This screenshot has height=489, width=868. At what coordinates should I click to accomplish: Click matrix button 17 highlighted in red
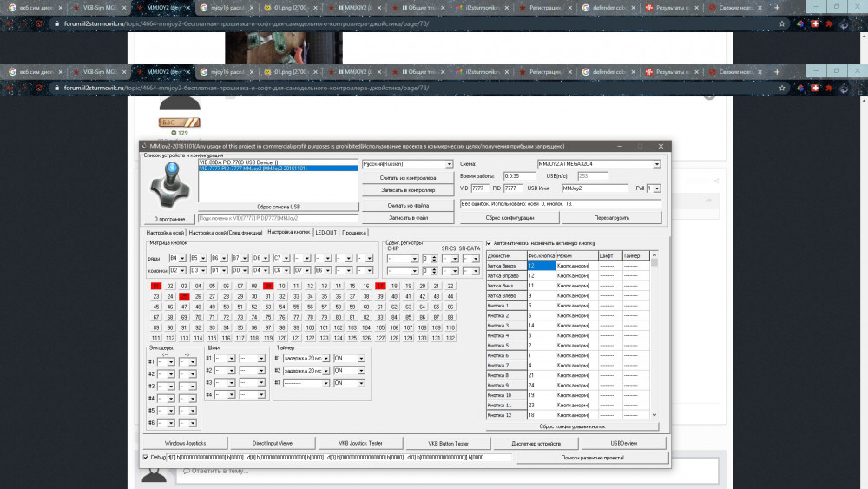(x=380, y=287)
